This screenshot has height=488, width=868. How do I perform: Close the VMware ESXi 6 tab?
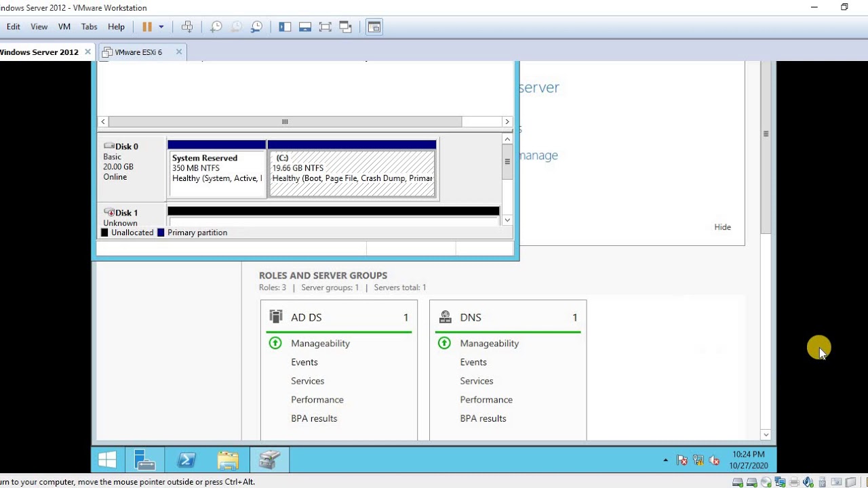(x=179, y=52)
